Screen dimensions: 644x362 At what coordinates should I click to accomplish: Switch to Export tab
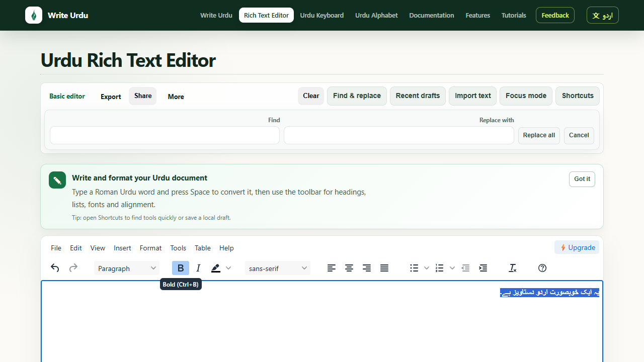pyautogui.click(x=111, y=97)
